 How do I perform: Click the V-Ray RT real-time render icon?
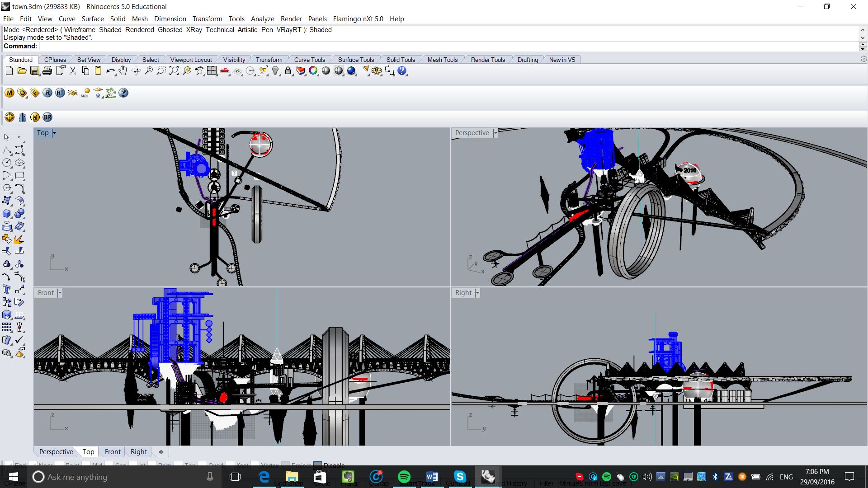(x=60, y=93)
